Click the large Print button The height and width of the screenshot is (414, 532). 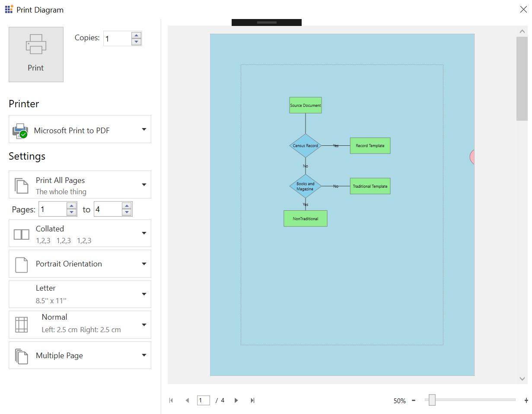click(36, 55)
